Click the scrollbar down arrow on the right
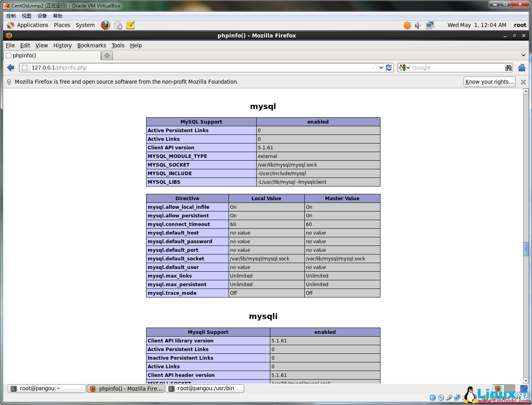This screenshot has width=532, height=405. (526, 380)
